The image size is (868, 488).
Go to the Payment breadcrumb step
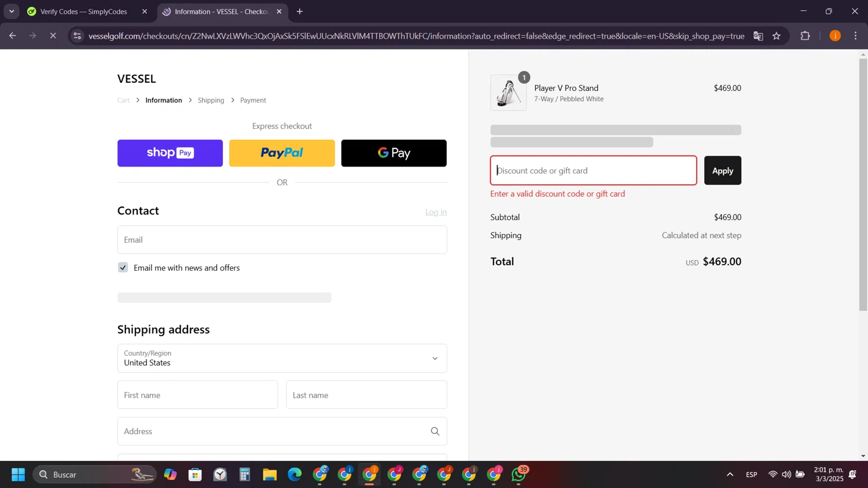coord(253,101)
